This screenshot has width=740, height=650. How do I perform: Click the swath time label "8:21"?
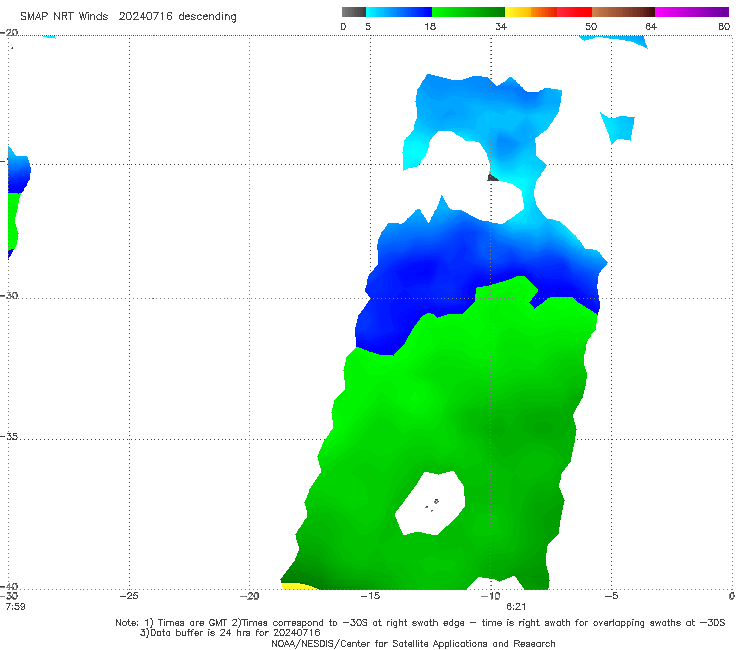click(516, 606)
